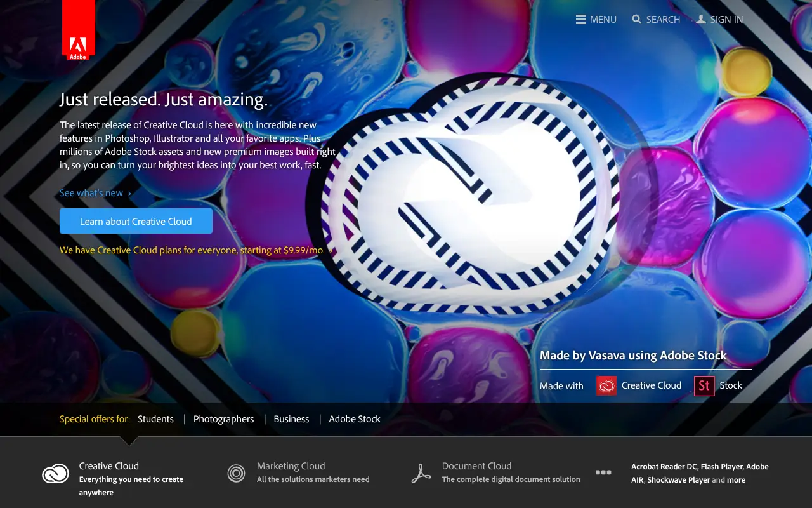Click 'Everything you need to create anywhere' text

[x=131, y=486]
